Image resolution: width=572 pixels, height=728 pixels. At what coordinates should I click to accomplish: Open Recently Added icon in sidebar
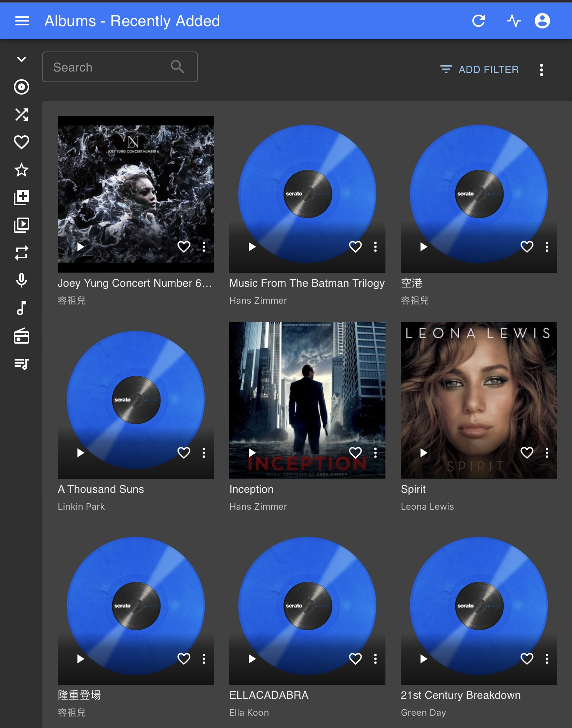coord(22,198)
